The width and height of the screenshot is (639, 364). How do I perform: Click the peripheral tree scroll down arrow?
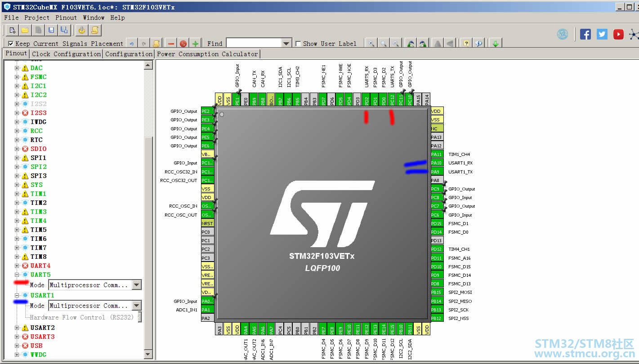148,355
